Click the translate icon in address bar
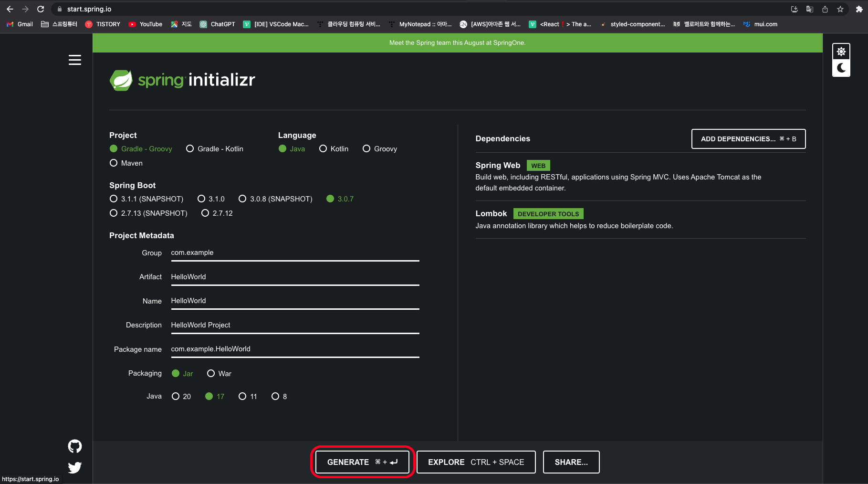The width and height of the screenshot is (868, 484). click(810, 9)
